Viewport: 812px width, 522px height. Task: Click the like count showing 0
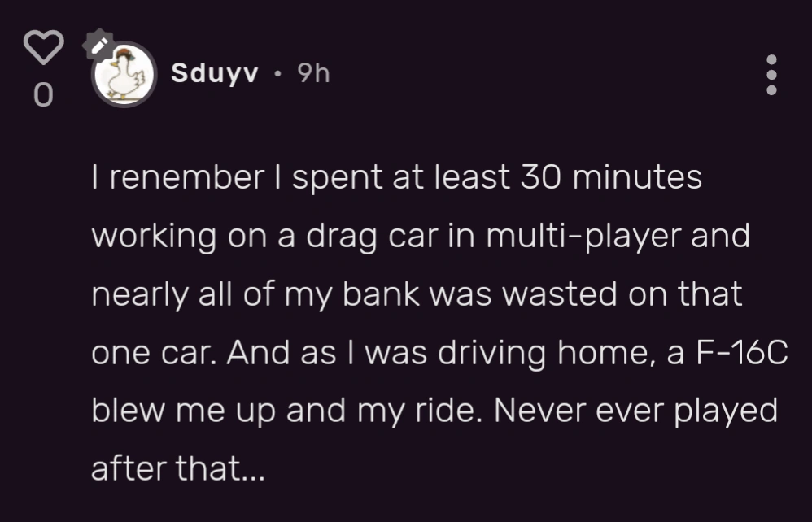[x=43, y=97]
